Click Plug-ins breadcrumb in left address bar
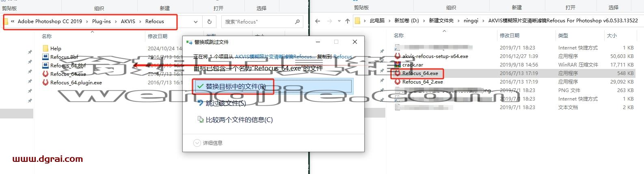This screenshot has height=174, width=644. click(102, 21)
